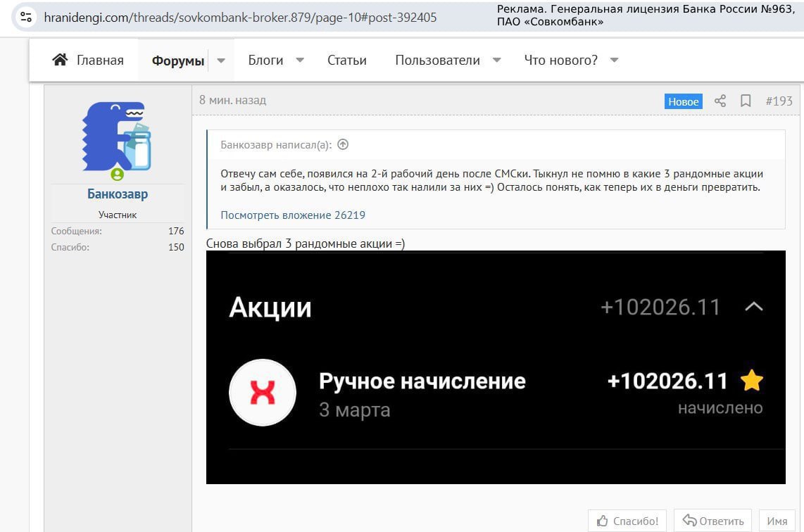Expand the Форумы dropdown arrow
The height and width of the screenshot is (532, 804).
click(221, 61)
